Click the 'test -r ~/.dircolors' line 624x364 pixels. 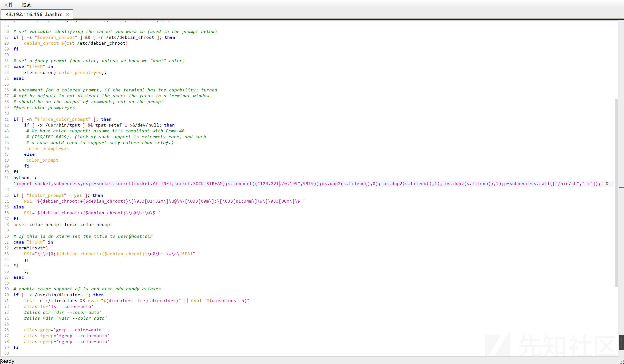137,301
